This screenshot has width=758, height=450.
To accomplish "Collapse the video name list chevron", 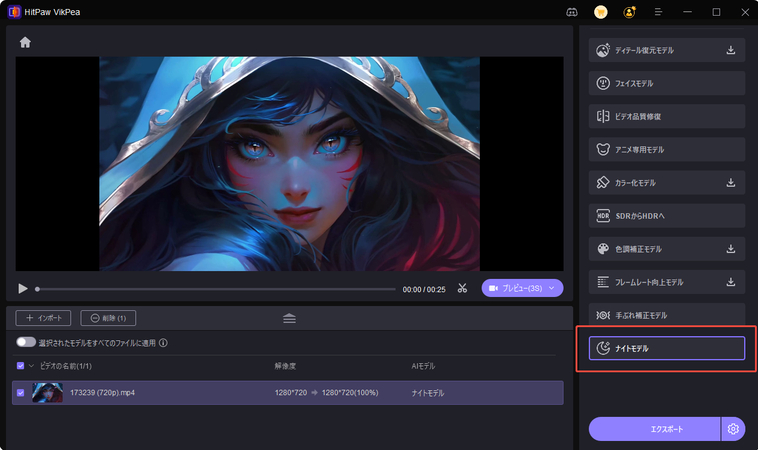I will coord(31,366).
